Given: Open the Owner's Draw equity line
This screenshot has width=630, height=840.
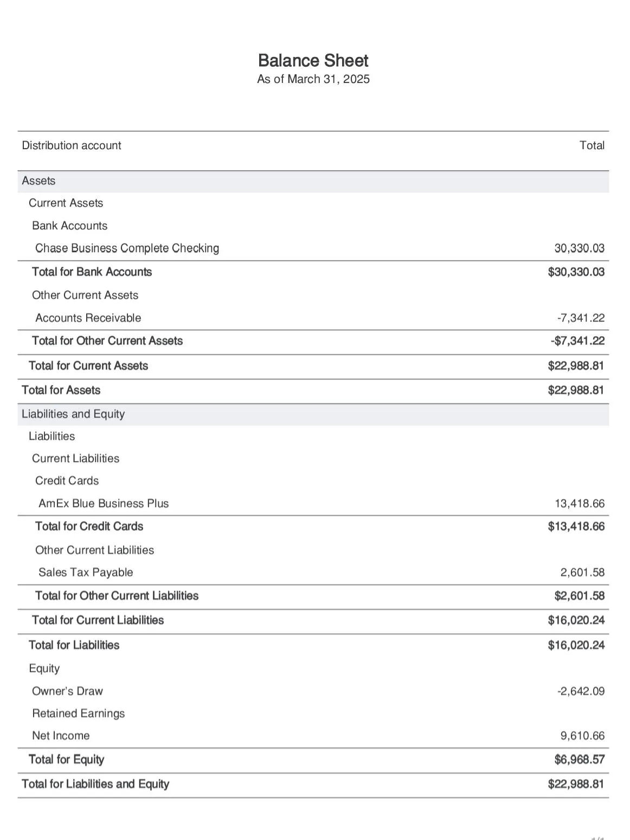Looking at the screenshot, I should tap(67, 691).
